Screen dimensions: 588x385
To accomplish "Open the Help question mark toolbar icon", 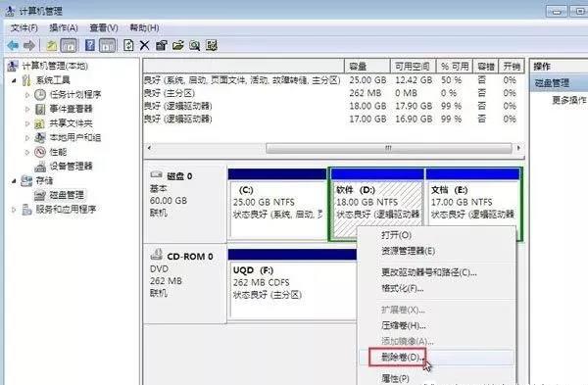I will point(90,46).
